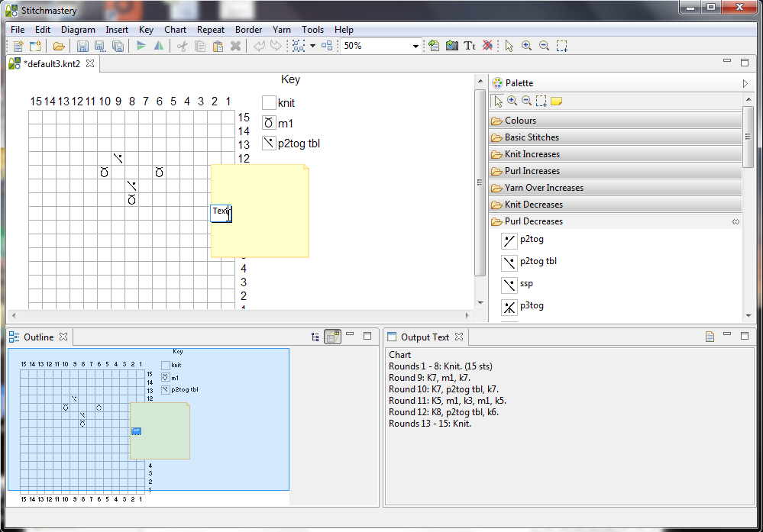
Task: Select the Output Text tab
Action: (425, 337)
